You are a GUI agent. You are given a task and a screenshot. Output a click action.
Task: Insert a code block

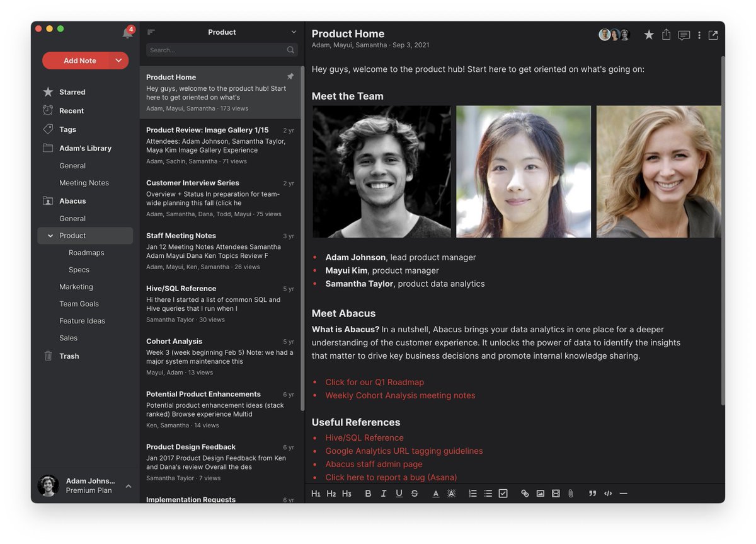click(x=608, y=494)
